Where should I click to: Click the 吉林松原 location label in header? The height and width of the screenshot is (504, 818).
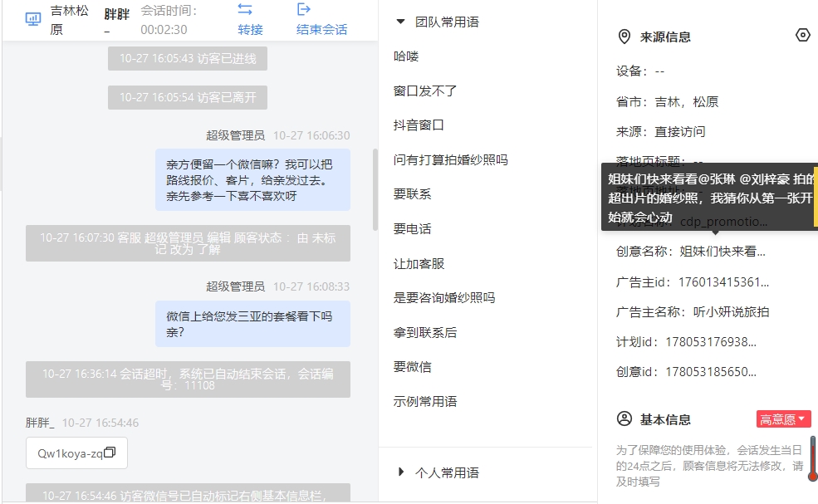click(70, 20)
